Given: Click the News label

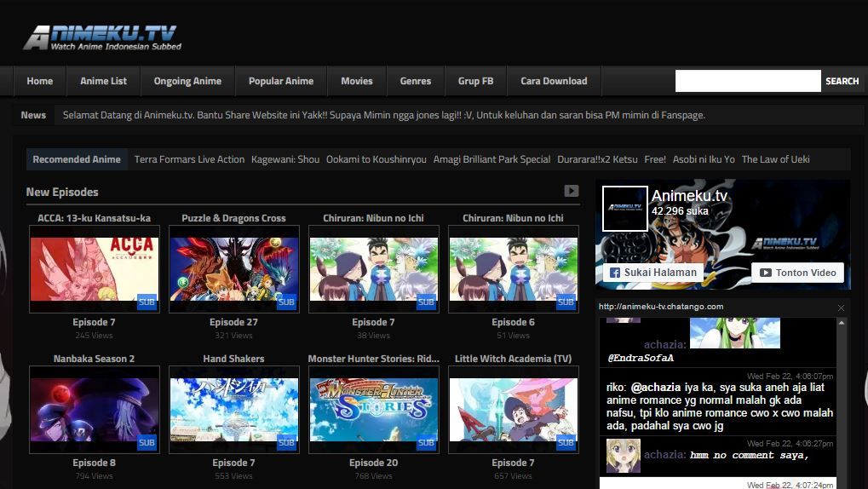Looking at the screenshot, I should tap(33, 115).
